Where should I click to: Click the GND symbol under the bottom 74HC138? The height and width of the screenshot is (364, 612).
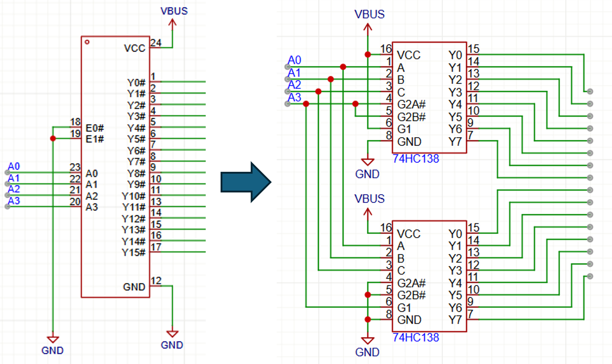[x=368, y=340]
